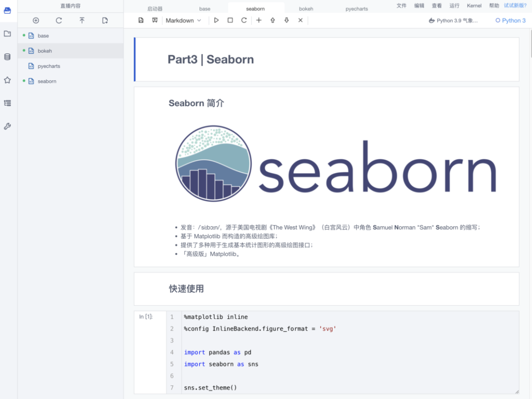
Task: Move cell down with the down arrow
Action: click(x=287, y=20)
